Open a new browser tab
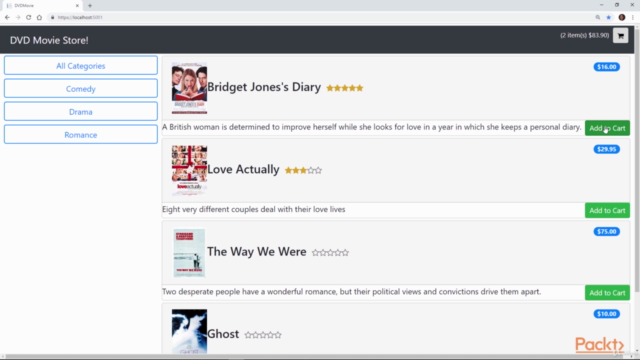640x360 pixels. pos(90,6)
